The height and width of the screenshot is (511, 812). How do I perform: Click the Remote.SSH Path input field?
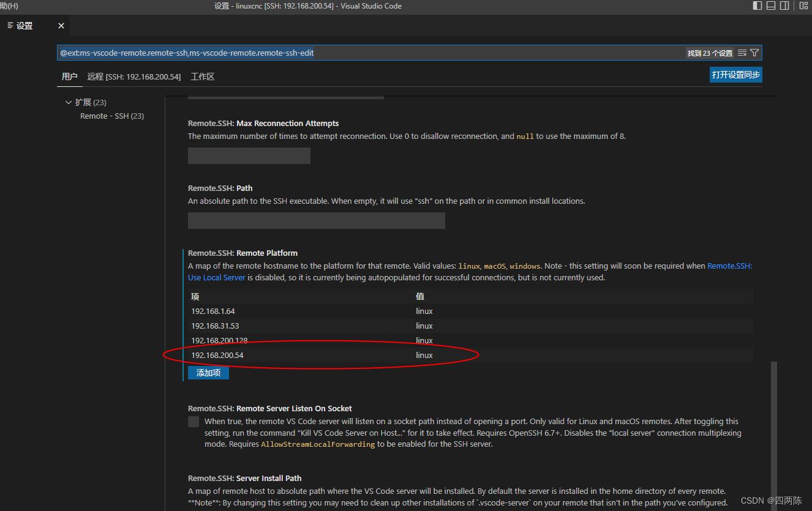[x=317, y=220]
